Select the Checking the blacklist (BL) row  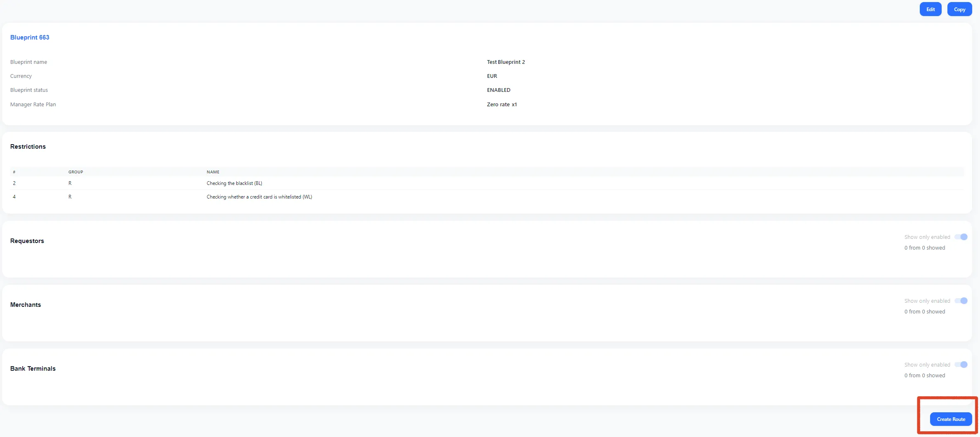(x=234, y=183)
